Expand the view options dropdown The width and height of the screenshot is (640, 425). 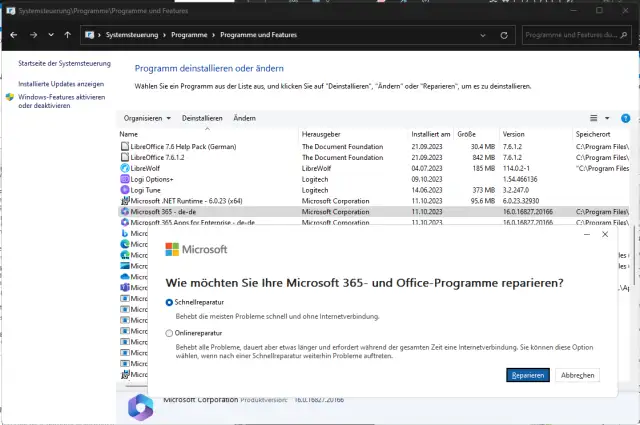tap(606, 118)
